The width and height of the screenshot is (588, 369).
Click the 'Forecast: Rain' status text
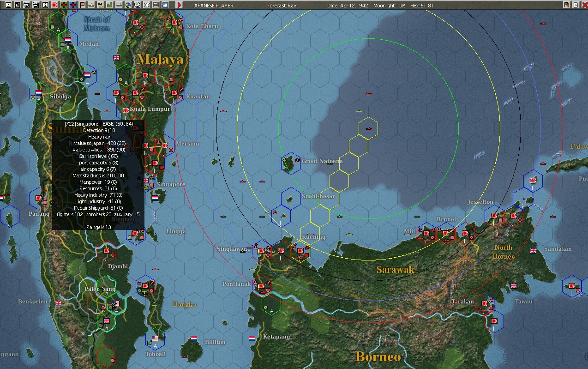[282, 6]
